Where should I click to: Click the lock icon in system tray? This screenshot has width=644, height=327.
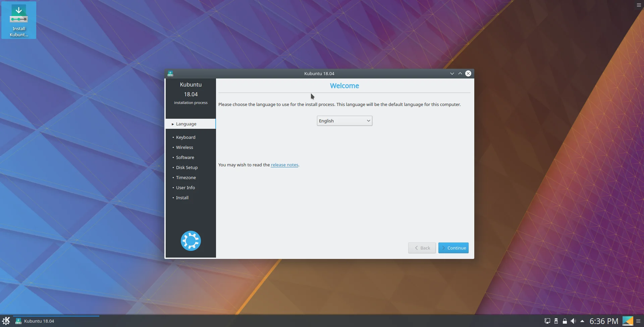click(565, 321)
